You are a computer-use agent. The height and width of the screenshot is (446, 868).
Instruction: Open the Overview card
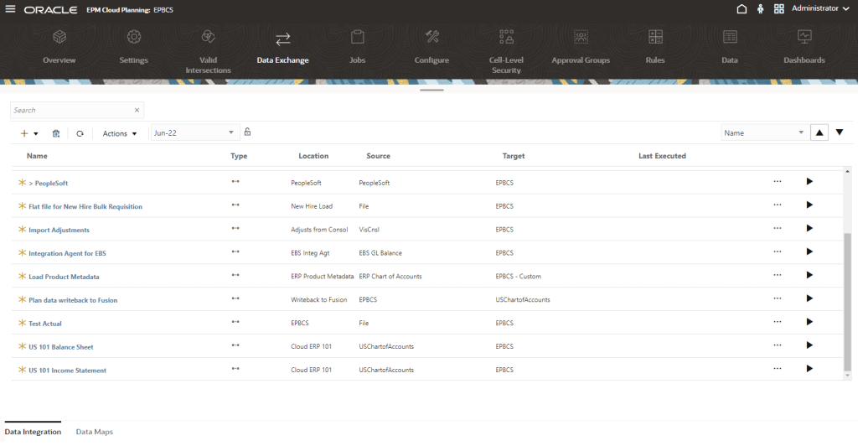click(x=59, y=47)
